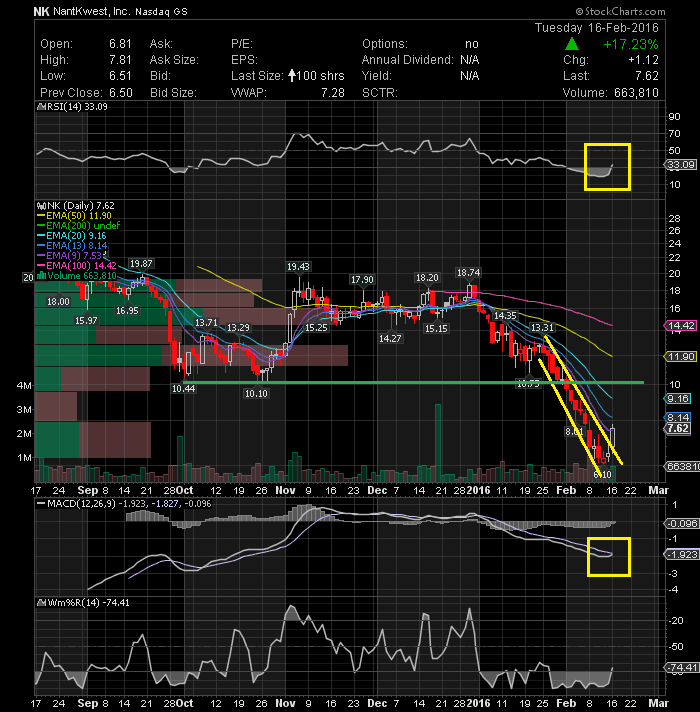The width and height of the screenshot is (700, 712).
Task: Select the NK ticker symbol in the header
Action: [41, 11]
